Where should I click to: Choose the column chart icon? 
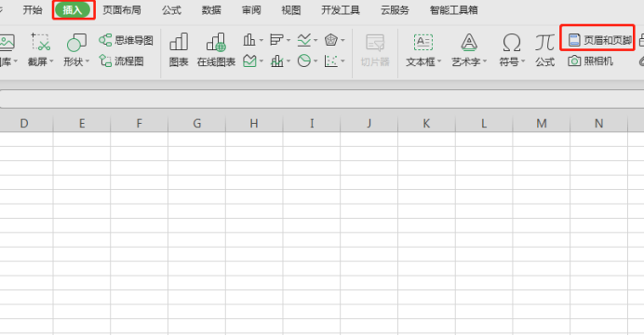[x=248, y=40]
